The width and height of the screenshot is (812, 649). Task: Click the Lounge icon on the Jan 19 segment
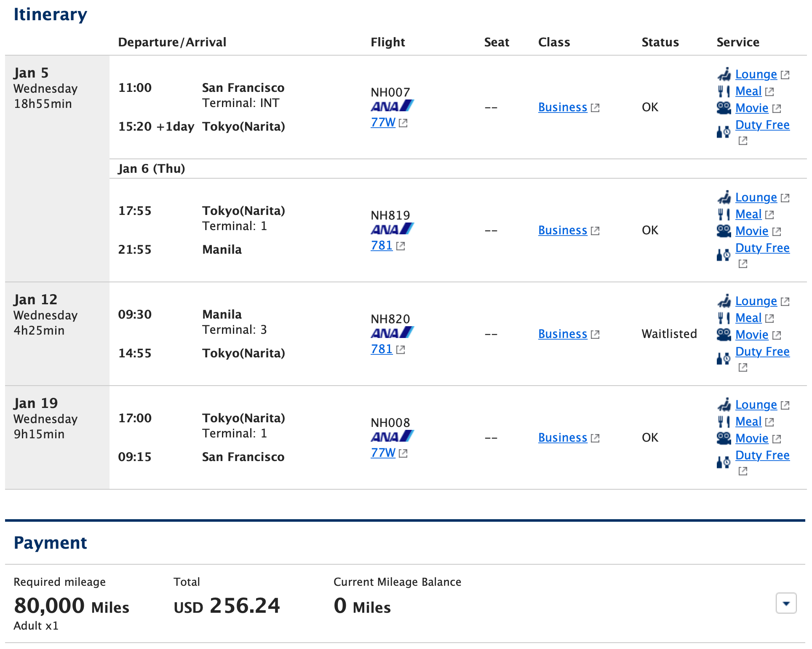point(723,405)
